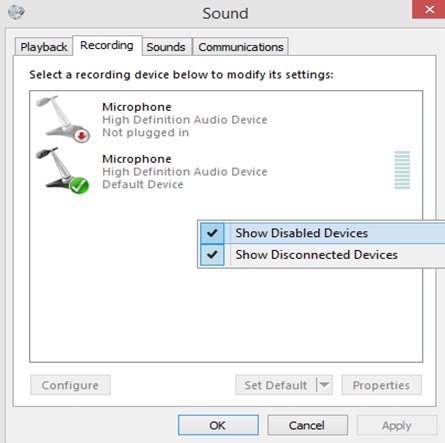Open the Sounds tab
The image size is (445, 443).
pos(166,47)
